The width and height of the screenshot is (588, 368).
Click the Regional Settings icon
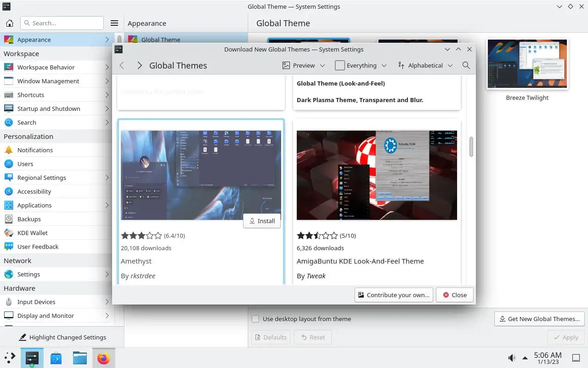point(9,178)
